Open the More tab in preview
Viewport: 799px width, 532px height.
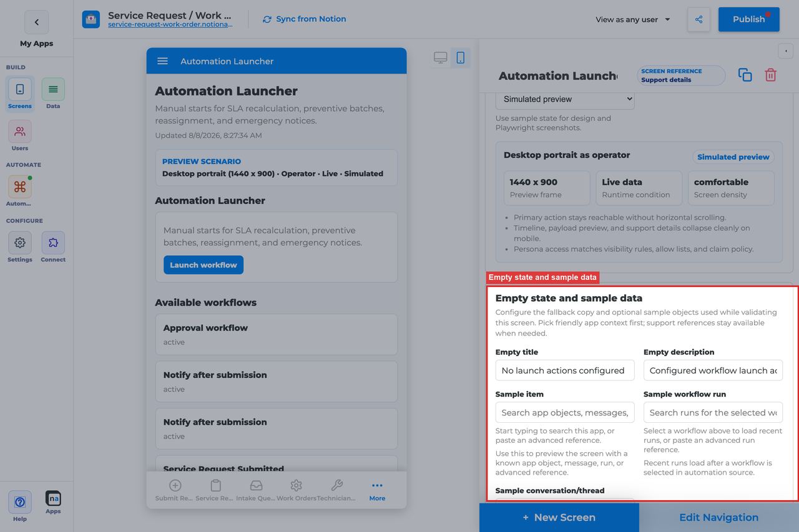click(x=377, y=490)
